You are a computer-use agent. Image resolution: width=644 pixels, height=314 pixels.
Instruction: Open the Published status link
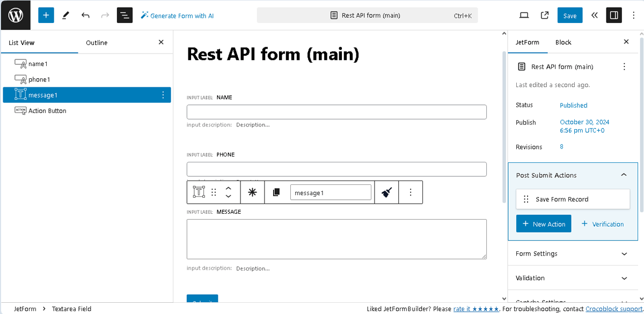tap(574, 106)
